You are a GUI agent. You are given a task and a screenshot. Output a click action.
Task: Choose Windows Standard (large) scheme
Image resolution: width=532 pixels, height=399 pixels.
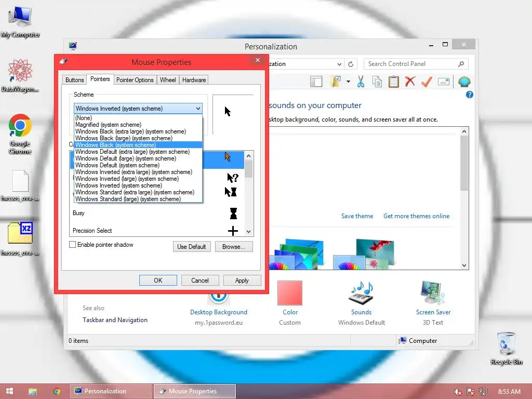(x=138, y=199)
